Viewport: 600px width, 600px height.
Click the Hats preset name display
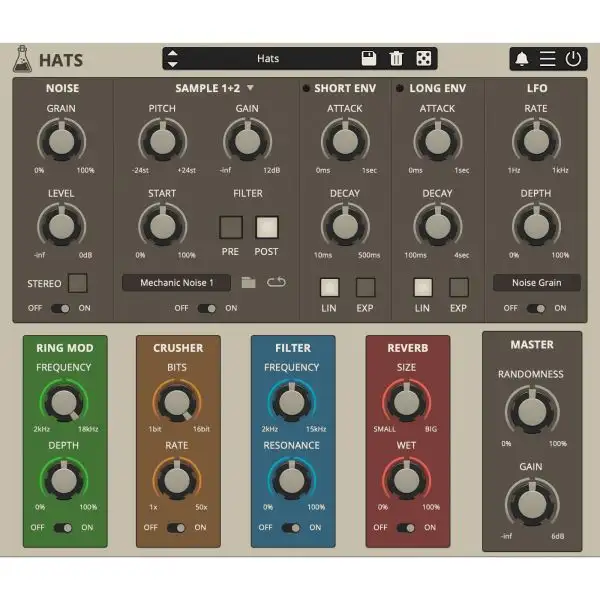click(x=267, y=58)
